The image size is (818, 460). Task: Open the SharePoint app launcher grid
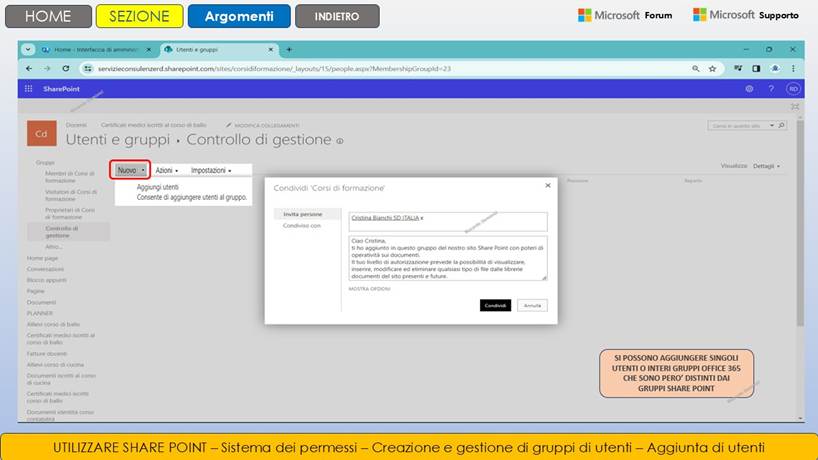[29, 89]
